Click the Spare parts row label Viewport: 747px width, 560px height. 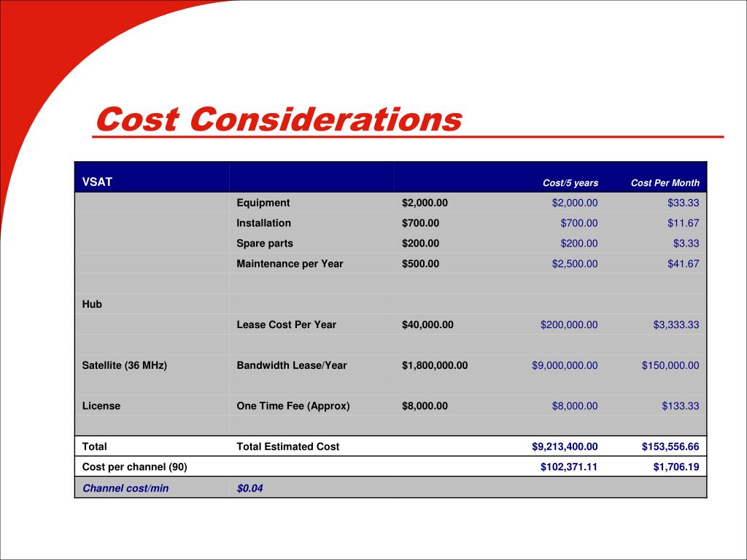264,244
